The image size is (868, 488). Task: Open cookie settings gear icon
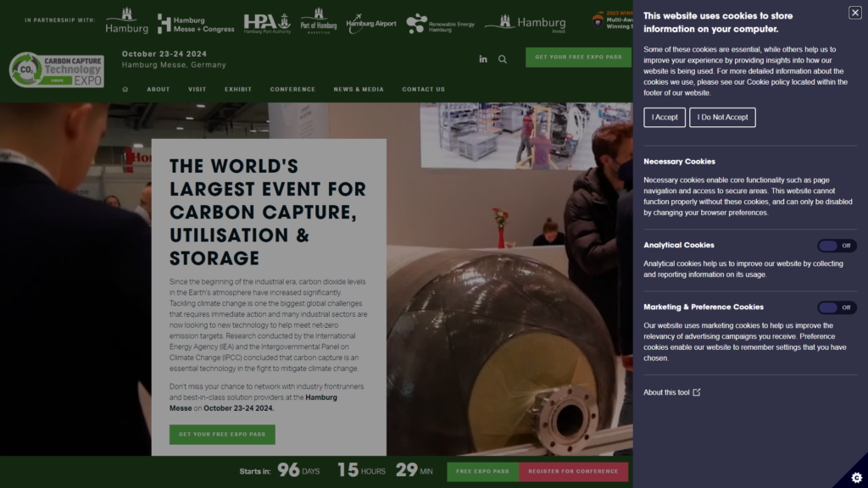856,477
